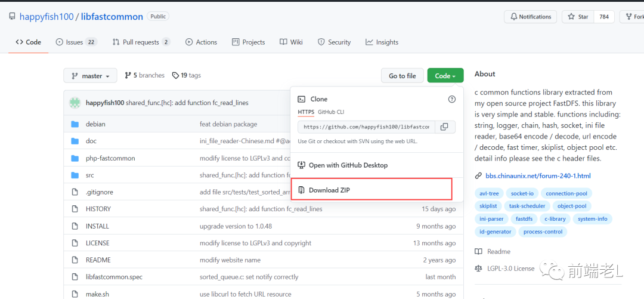Image resolution: width=644 pixels, height=299 pixels.
Task: Click the Notifications button
Action: tap(530, 17)
